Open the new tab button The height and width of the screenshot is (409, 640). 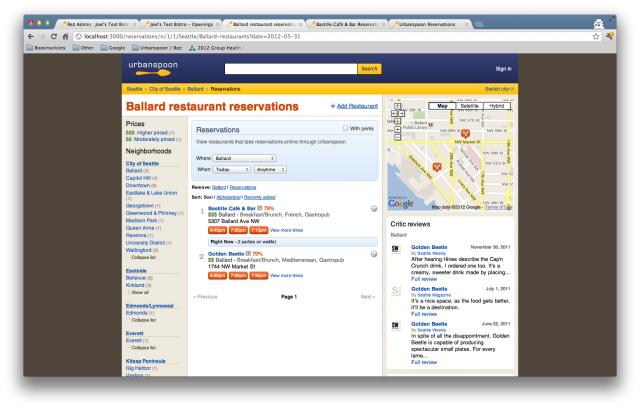point(479,24)
